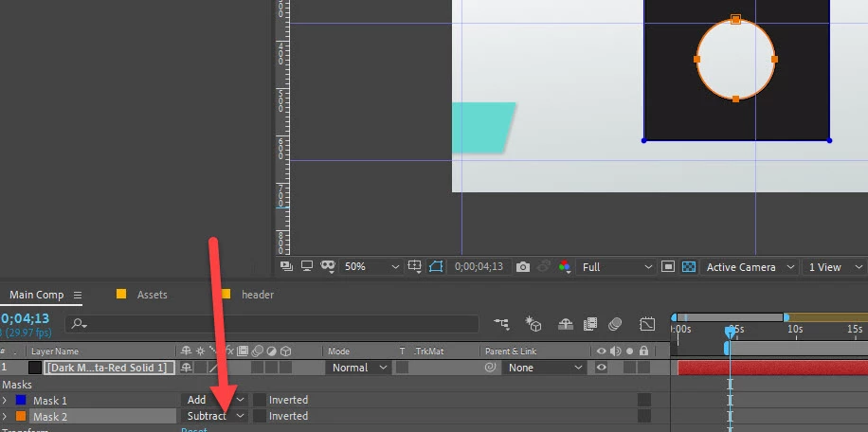Click the Adjustment Layer column header icon

tap(271, 351)
